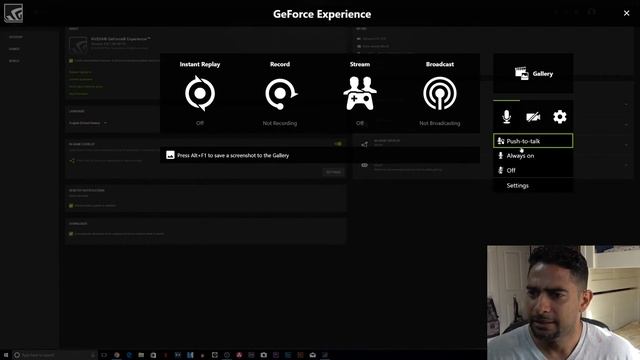Click the In-Game Overlay Settings button in background

point(333,172)
